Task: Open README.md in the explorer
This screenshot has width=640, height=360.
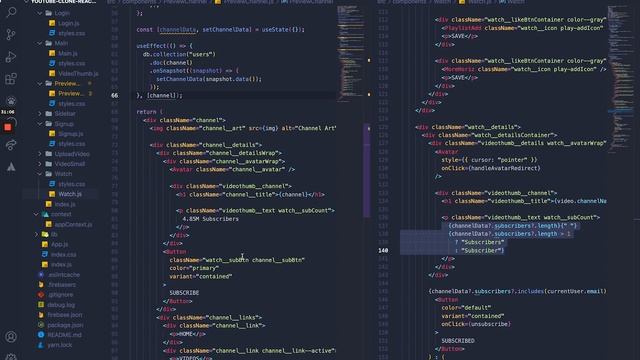Action: click(x=64, y=335)
